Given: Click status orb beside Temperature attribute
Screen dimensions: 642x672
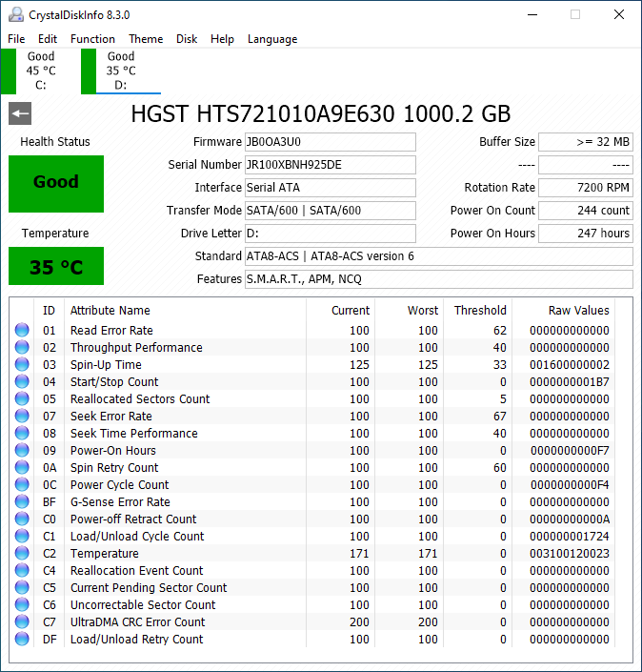Looking at the screenshot, I should click(x=22, y=554).
